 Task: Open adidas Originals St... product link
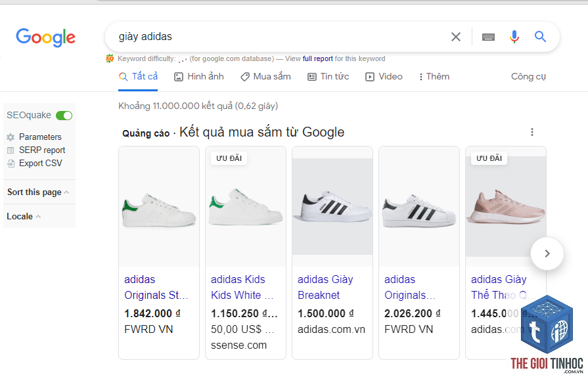point(156,287)
